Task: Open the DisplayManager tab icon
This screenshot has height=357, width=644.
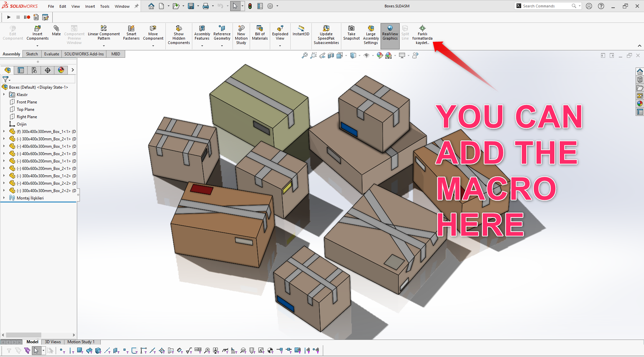Action: [x=61, y=70]
